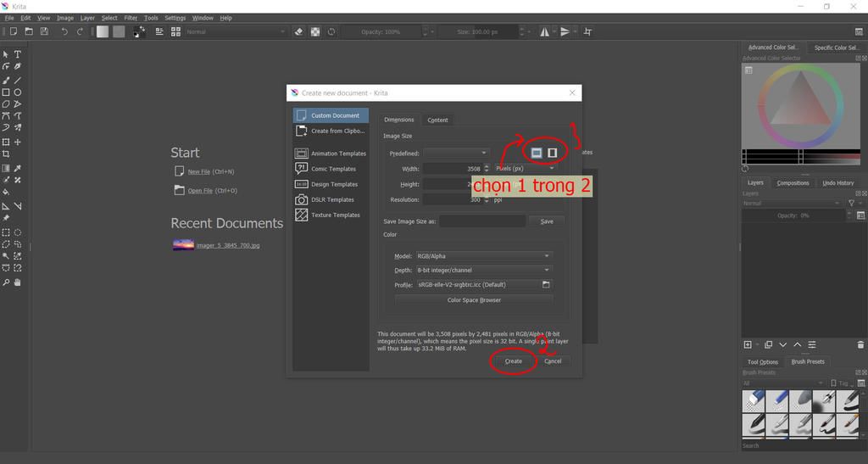868x464 pixels.
Task: Open the Filter menu
Action: (131, 18)
